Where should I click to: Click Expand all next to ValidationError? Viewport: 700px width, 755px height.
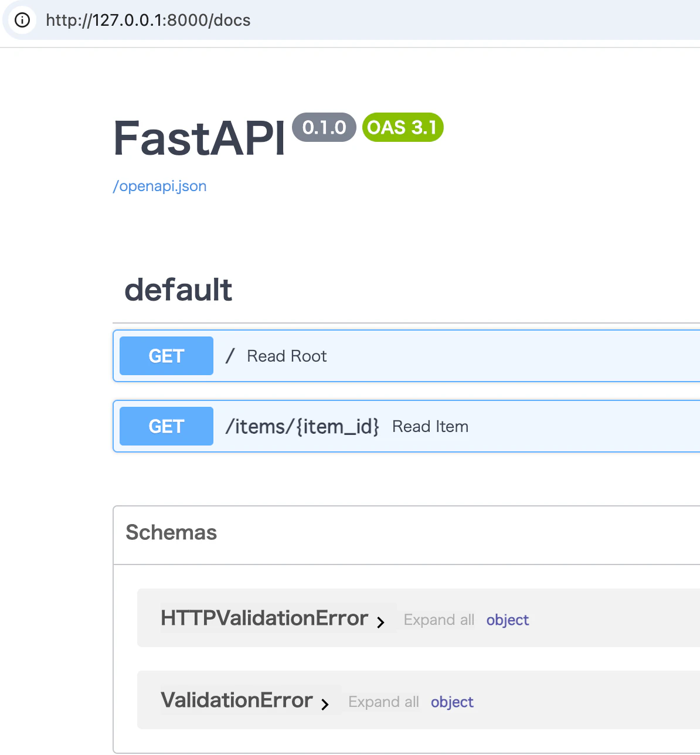tap(383, 702)
